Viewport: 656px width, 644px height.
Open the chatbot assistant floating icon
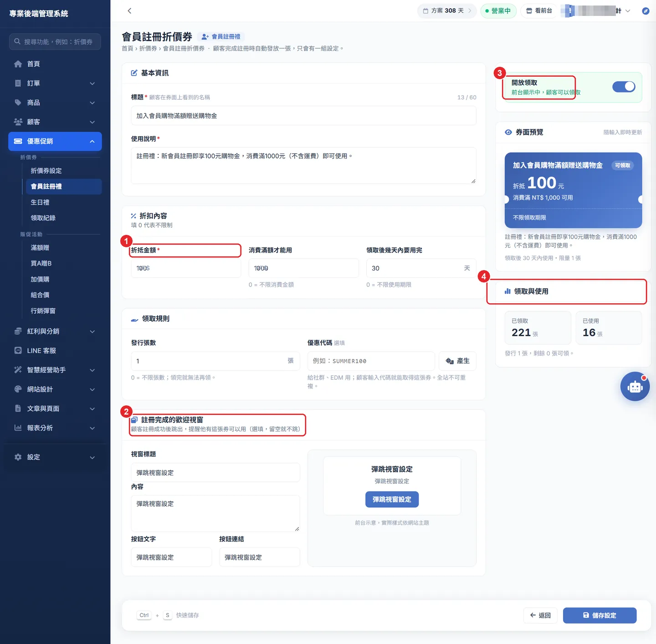[635, 387]
